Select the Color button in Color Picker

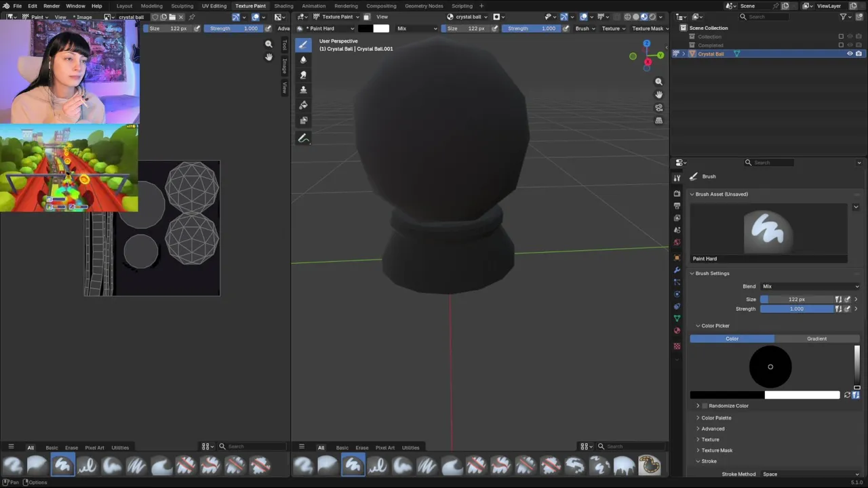[x=732, y=339]
